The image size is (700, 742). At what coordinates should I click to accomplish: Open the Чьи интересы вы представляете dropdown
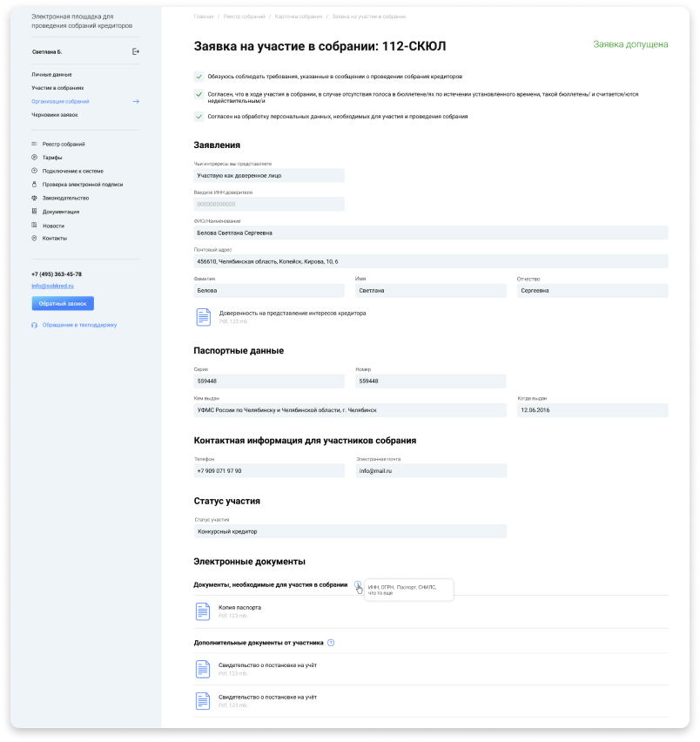(x=268, y=174)
